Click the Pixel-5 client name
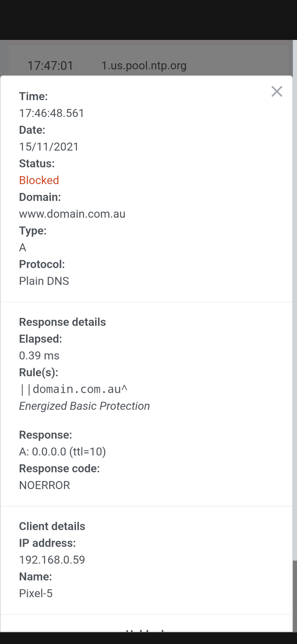This screenshot has height=644, width=297. point(36,593)
